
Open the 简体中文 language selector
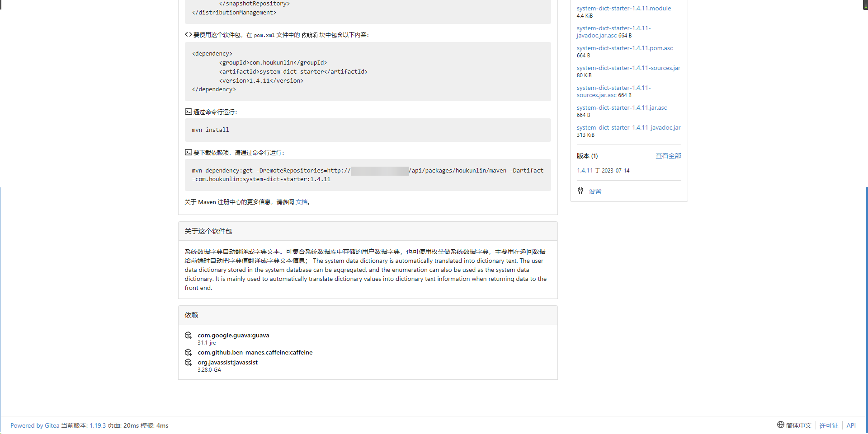point(798,425)
